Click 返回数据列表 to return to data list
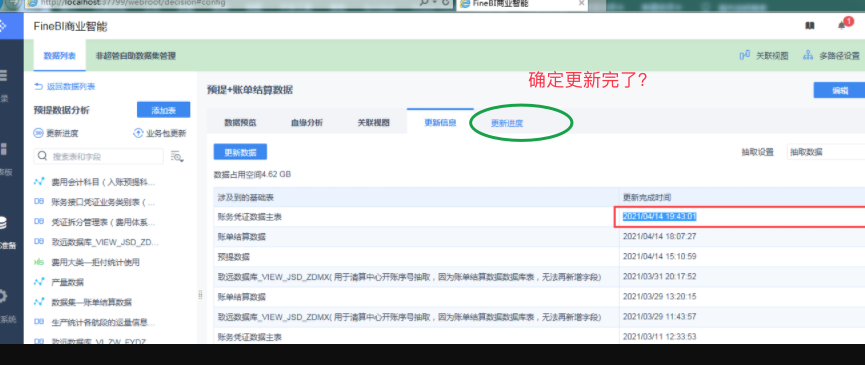The image size is (865, 365). click(65, 87)
